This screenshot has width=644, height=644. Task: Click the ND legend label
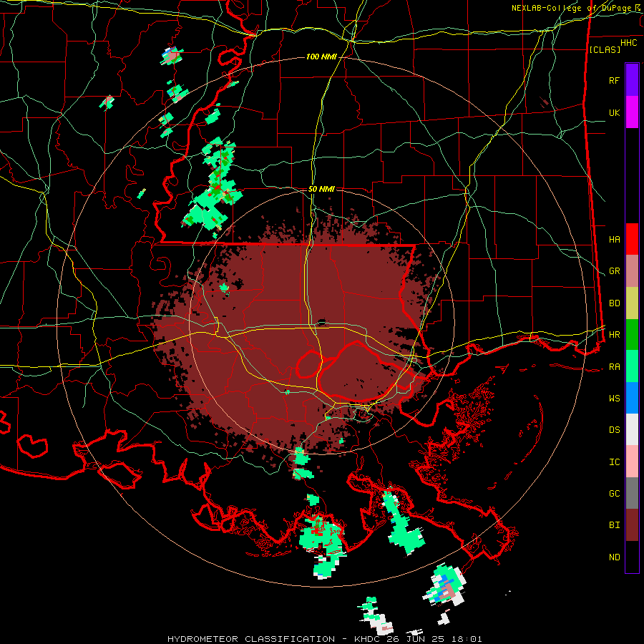[614, 557]
